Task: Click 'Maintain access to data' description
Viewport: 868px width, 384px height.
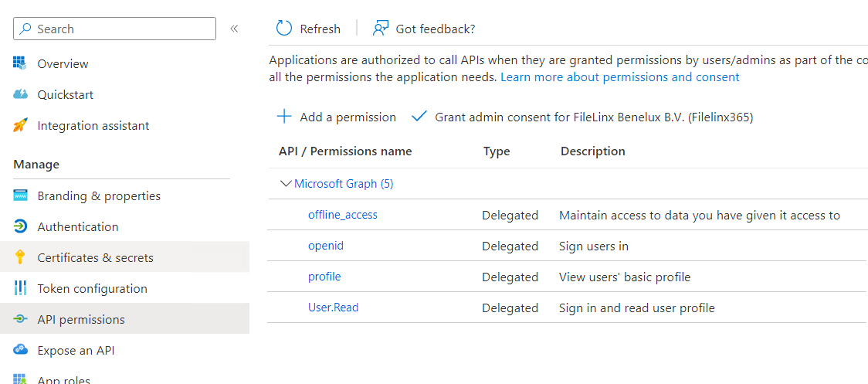Action: [x=700, y=215]
